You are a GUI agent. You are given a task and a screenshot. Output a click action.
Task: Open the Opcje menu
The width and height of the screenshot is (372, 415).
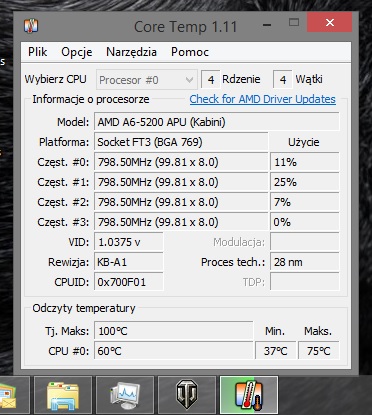coord(77,52)
